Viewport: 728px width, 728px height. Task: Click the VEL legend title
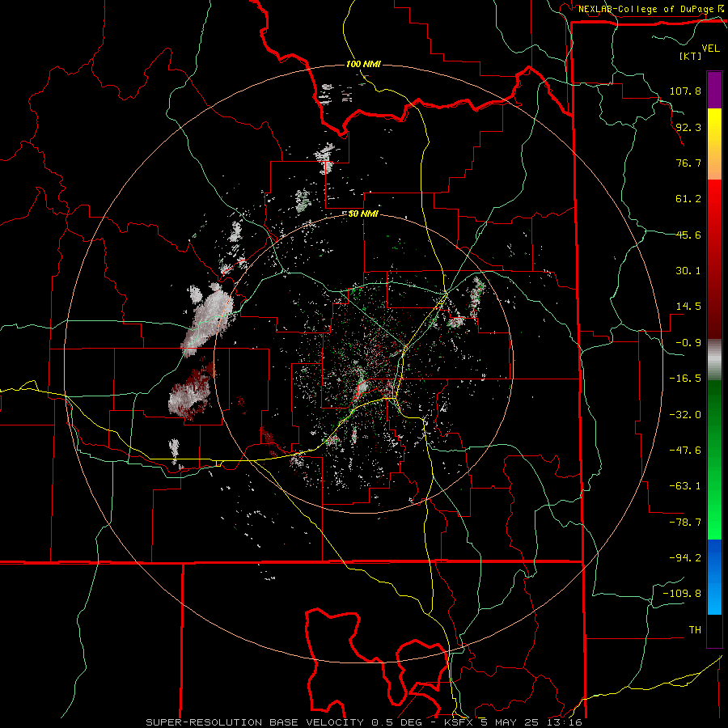710,48
